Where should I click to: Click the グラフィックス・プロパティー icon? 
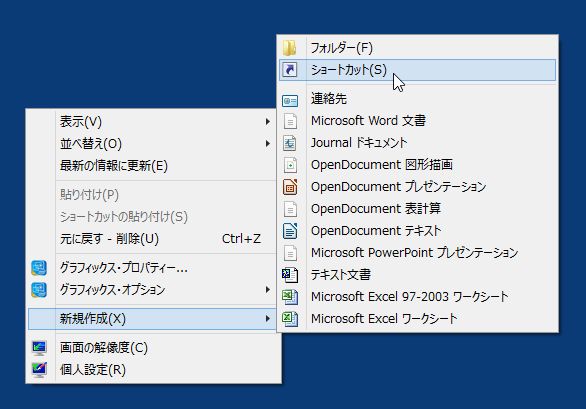coord(39,268)
